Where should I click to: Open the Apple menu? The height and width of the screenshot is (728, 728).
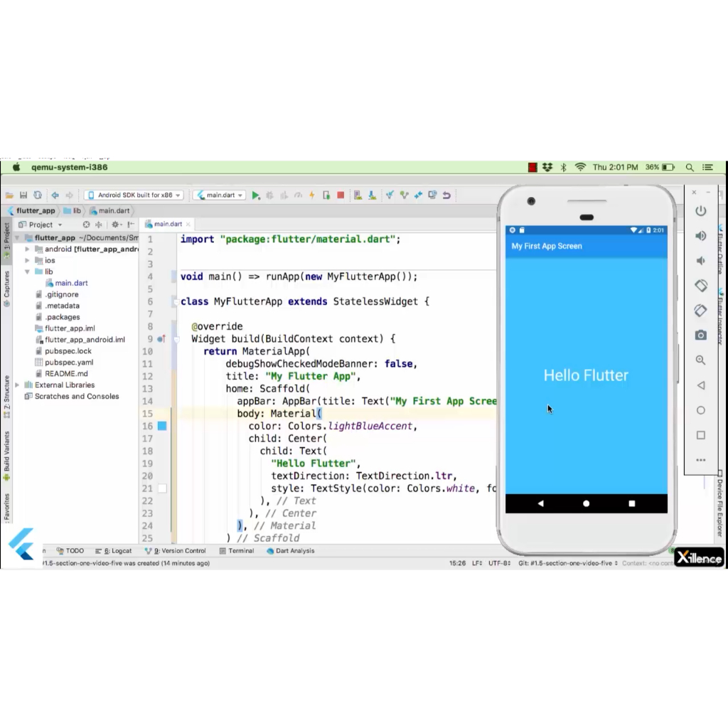16,167
